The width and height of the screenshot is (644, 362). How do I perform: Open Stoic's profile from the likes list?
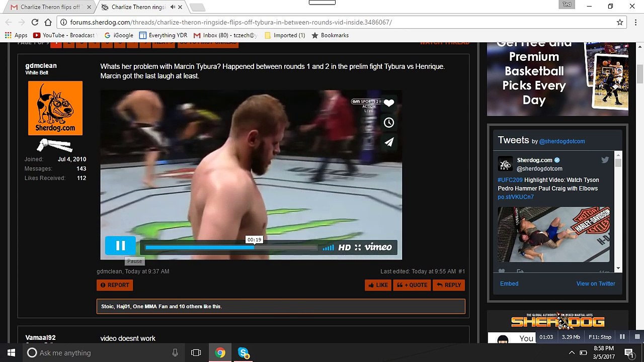(107, 306)
